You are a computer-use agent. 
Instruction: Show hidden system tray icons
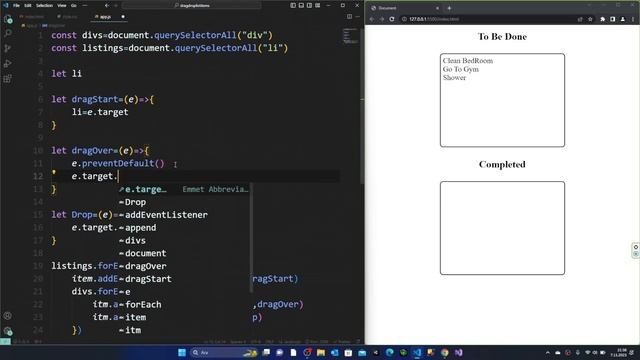[x=547, y=353]
